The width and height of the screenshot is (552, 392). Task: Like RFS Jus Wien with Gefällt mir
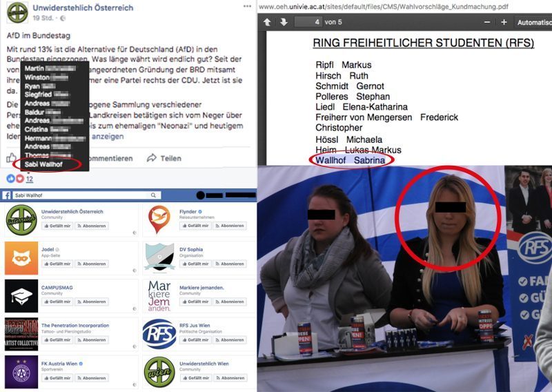(195, 340)
